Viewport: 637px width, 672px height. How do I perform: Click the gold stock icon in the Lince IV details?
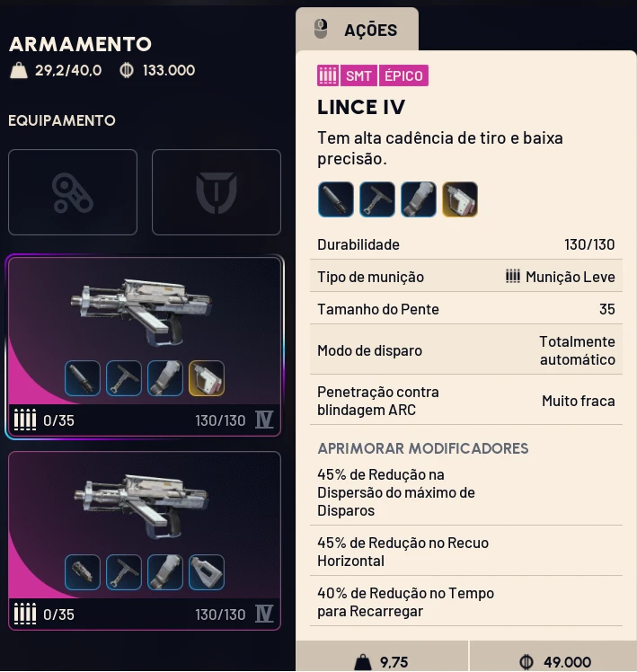(x=460, y=199)
